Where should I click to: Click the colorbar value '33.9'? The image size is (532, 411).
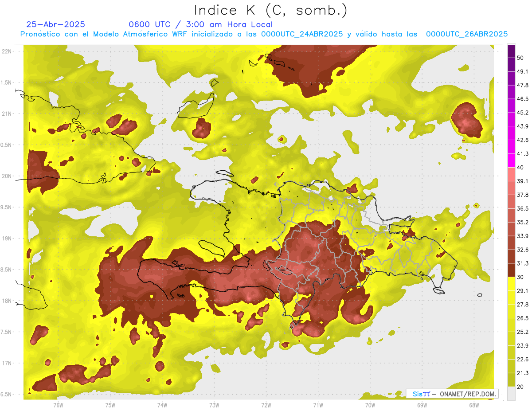[x=523, y=235]
